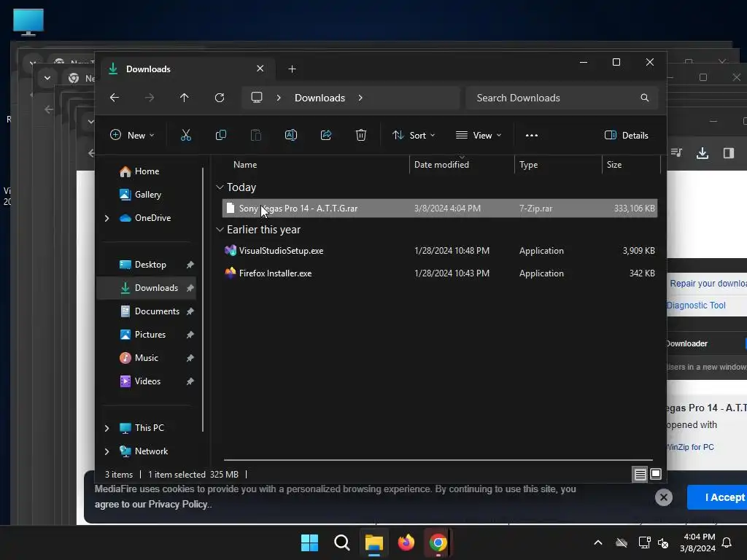Open the Sort dropdown menu
The width and height of the screenshot is (747, 560).
(414, 135)
